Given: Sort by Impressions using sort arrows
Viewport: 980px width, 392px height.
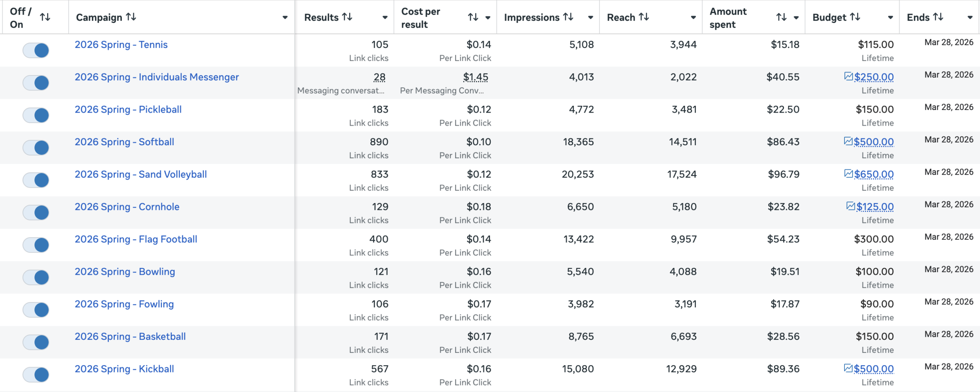Looking at the screenshot, I should tap(568, 17).
